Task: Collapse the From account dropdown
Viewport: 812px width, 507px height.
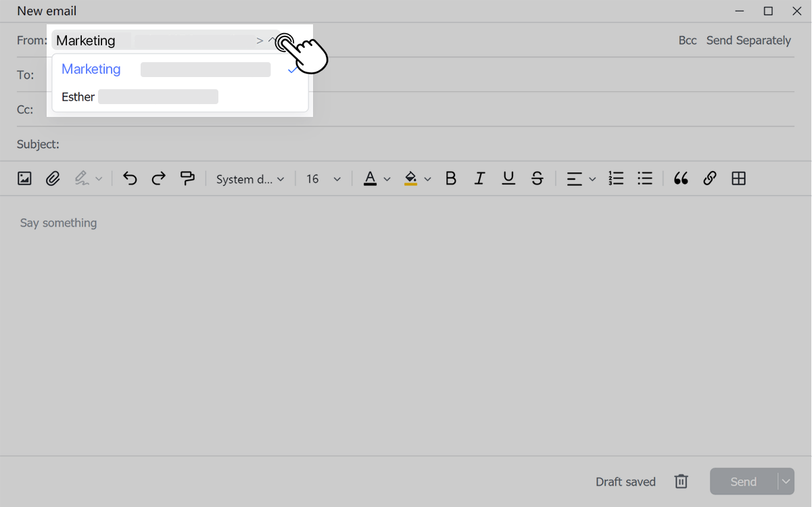Action: 272,40
